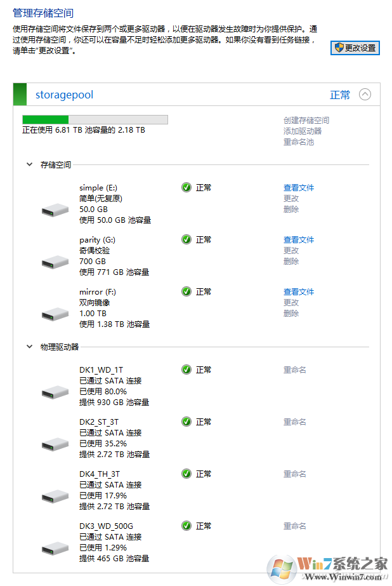Click 重命名 for DK1_WD_1T
The width and height of the screenshot is (392, 586).
pos(294,370)
